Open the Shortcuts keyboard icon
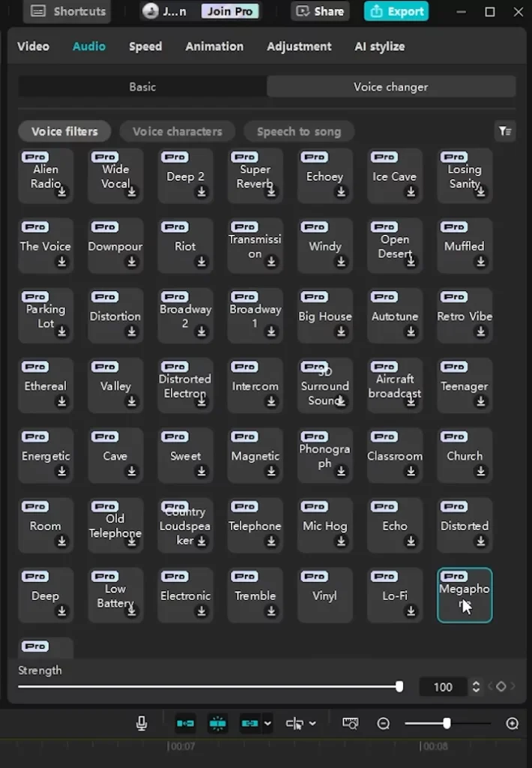 (x=38, y=11)
